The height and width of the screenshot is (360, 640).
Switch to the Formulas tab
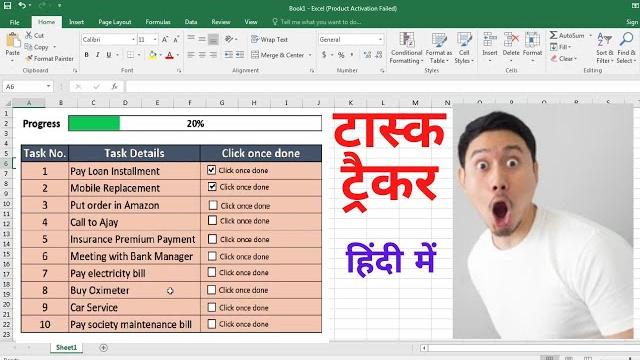(x=158, y=22)
